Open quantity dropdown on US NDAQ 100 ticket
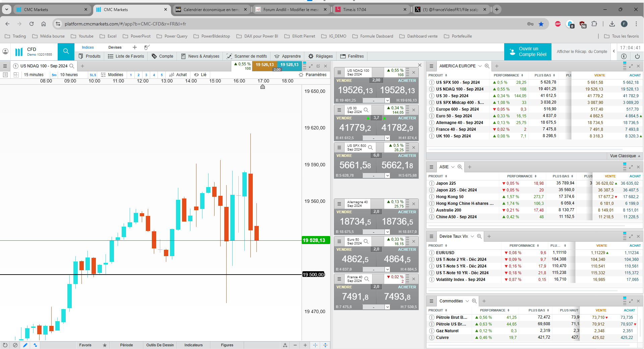 [x=387, y=101]
